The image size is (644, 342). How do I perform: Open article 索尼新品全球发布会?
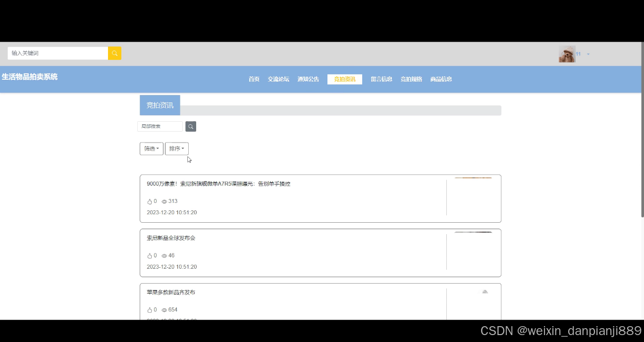[x=171, y=238]
